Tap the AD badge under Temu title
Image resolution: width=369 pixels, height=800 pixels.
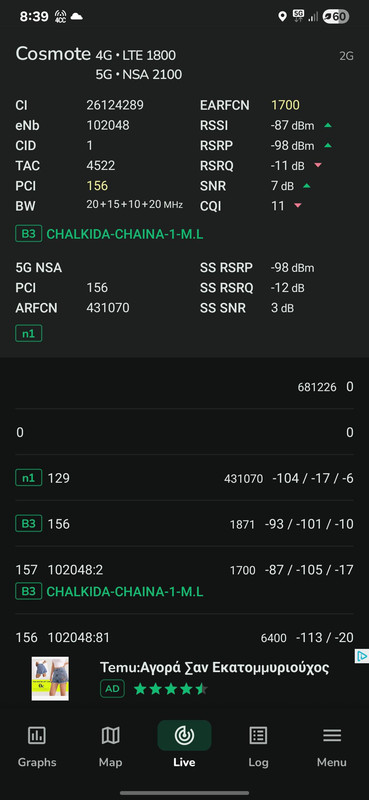click(112, 689)
